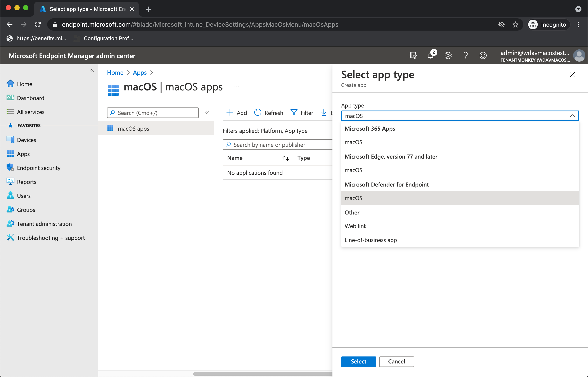This screenshot has width=588, height=377.
Task: Choose macOS under Microsoft Defender for Endpoint
Action: coord(353,198)
